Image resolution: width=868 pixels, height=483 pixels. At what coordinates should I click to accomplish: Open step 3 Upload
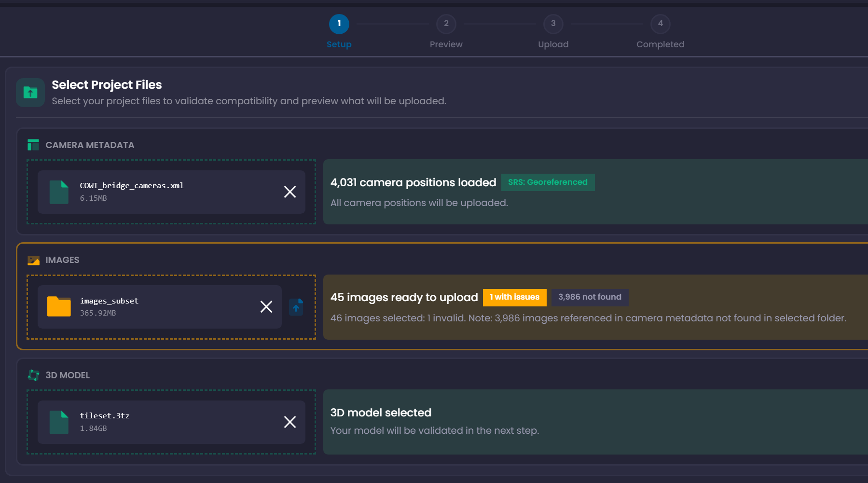(553, 24)
